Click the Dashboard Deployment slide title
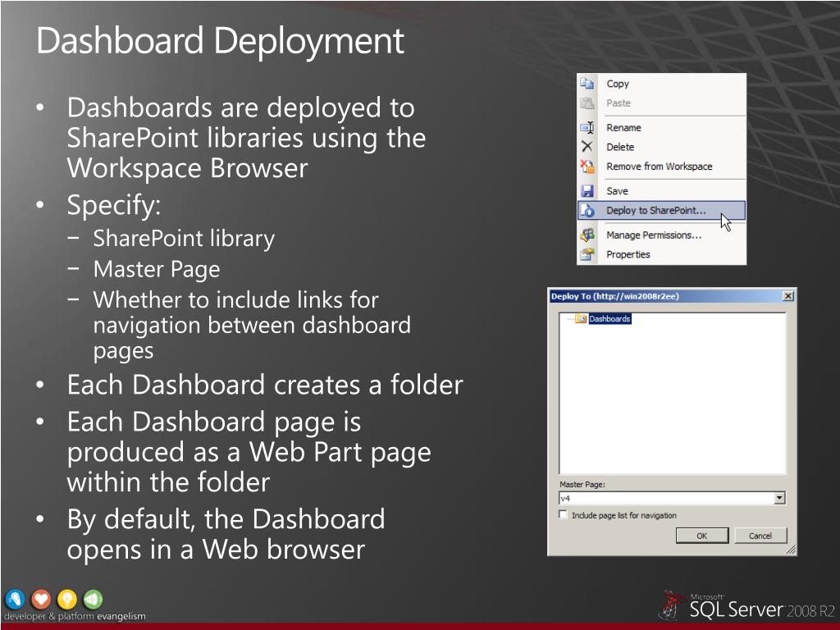 pyautogui.click(x=220, y=41)
